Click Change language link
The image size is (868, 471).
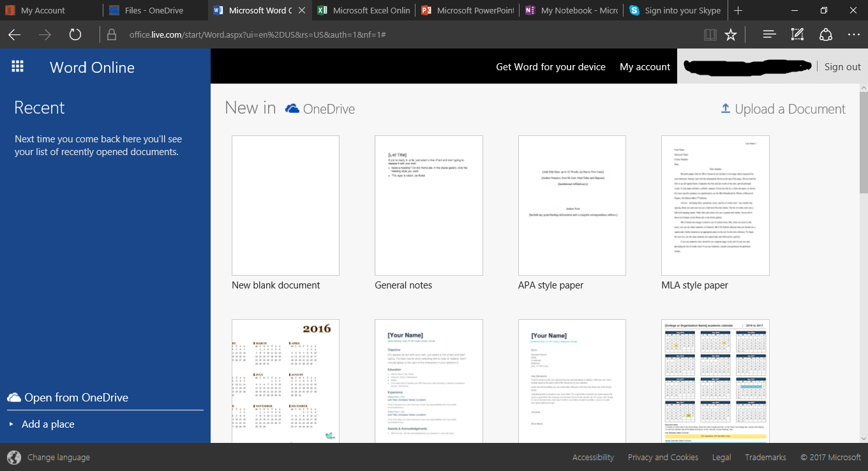pos(59,457)
